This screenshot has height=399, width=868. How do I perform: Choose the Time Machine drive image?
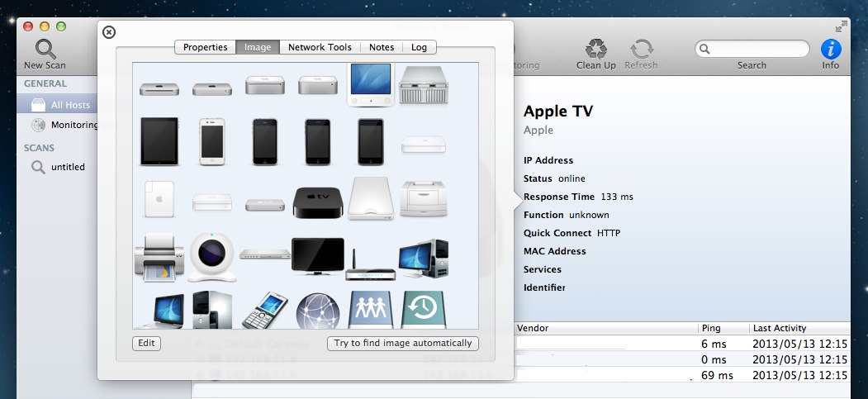[x=424, y=310]
